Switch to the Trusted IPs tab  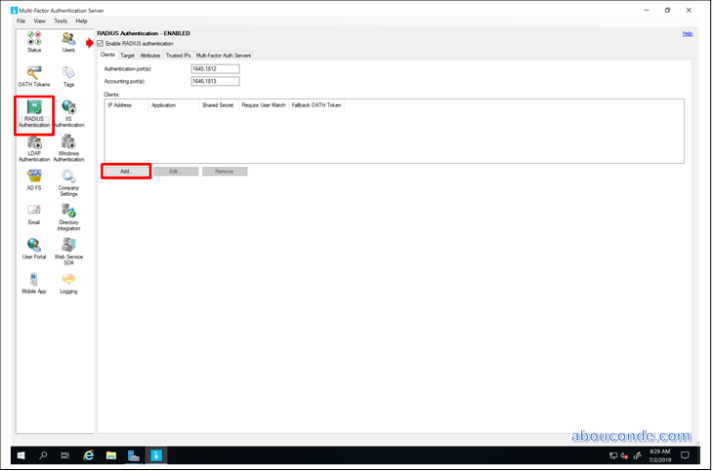point(178,55)
